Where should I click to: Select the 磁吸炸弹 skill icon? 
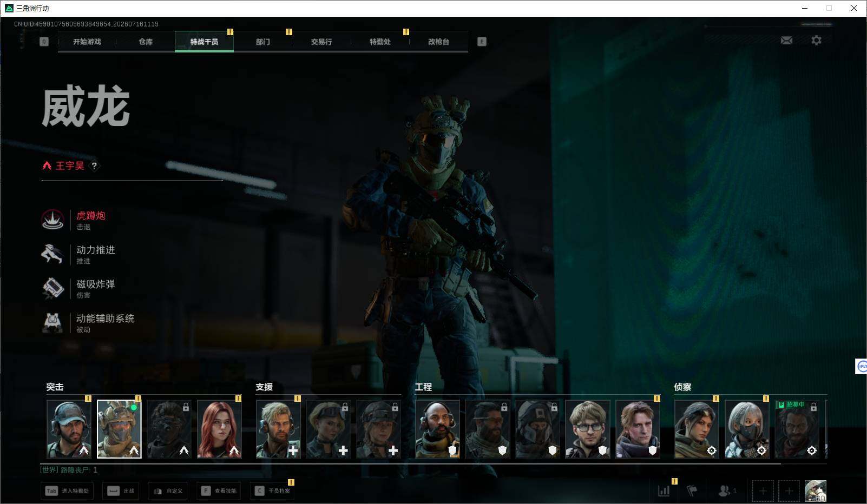(52, 288)
